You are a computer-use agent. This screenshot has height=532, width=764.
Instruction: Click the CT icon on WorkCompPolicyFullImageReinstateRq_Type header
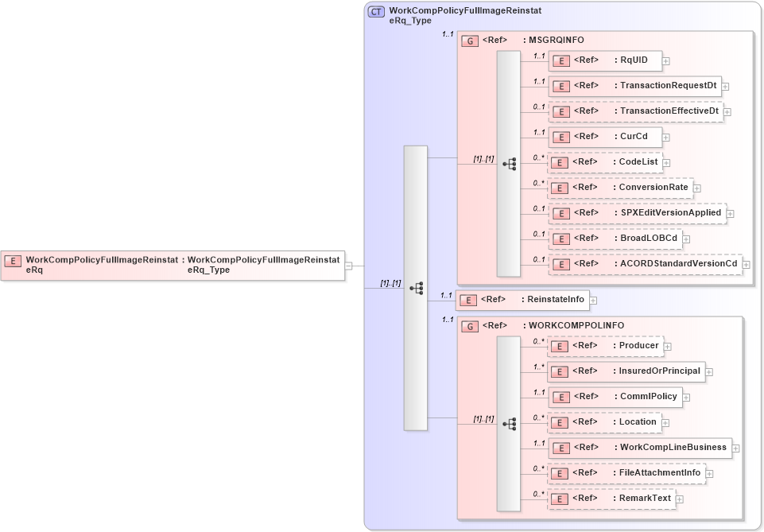point(377,11)
